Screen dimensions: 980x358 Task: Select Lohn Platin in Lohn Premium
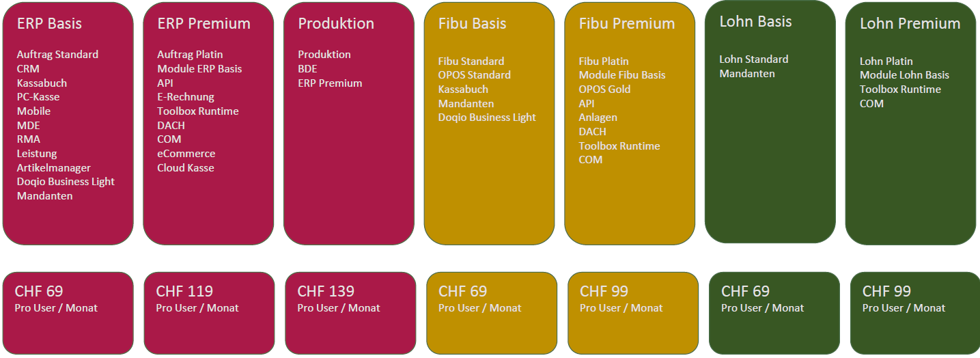[886, 61]
